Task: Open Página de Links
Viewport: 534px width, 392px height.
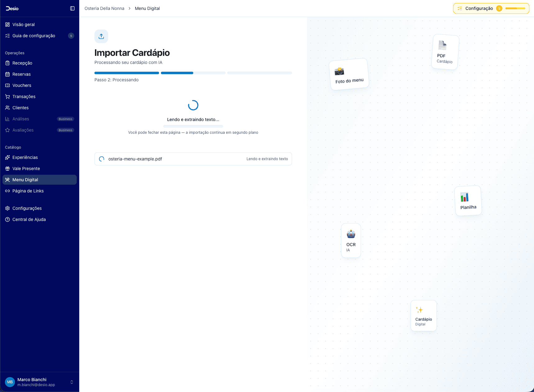Action: click(x=28, y=191)
